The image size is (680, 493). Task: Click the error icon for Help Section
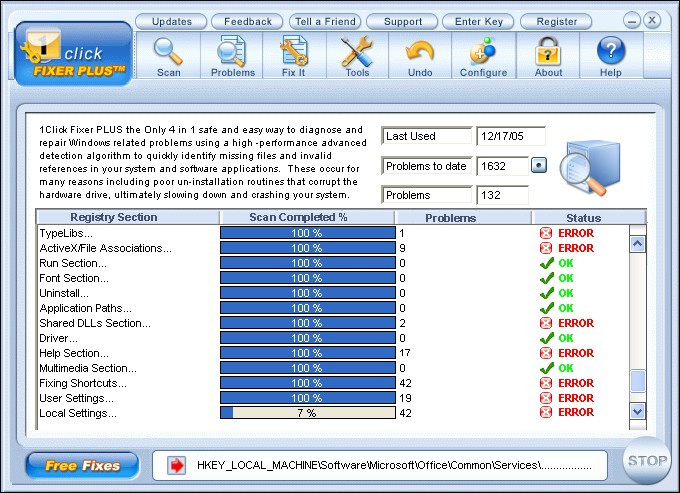(546, 353)
